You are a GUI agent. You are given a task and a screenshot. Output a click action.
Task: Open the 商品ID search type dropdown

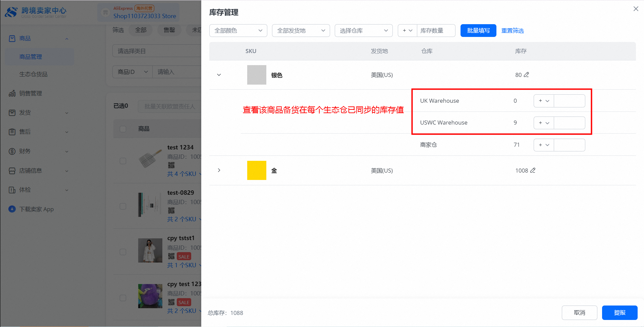[x=132, y=72]
